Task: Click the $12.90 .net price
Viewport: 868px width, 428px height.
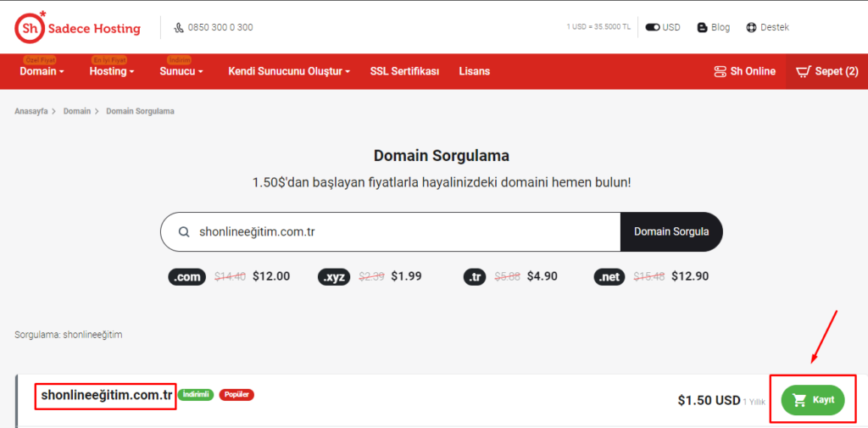Action: 690,276
